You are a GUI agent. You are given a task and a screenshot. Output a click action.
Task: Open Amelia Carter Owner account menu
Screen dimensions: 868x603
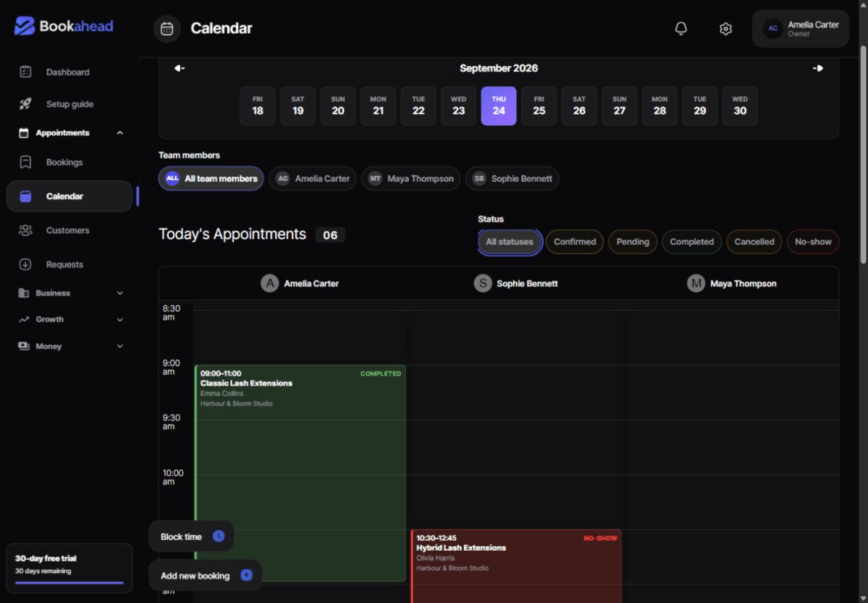coord(800,28)
